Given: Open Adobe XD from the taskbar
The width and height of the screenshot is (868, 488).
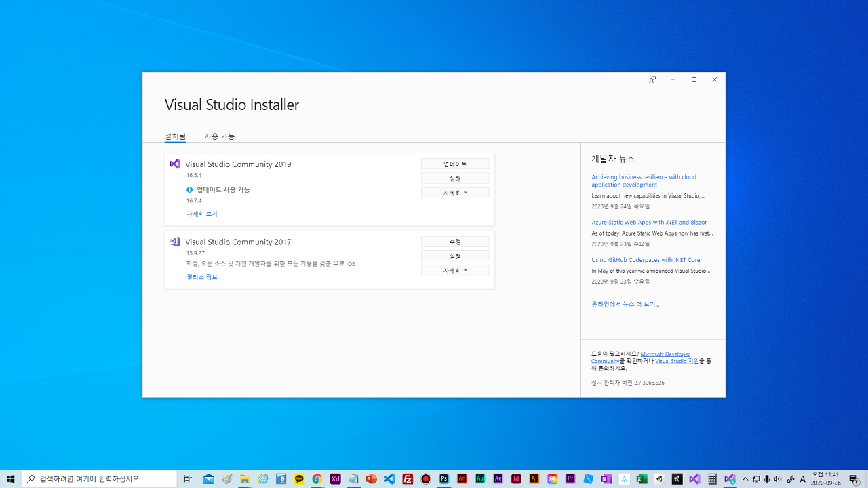Looking at the screenshot, I should 335,478.
